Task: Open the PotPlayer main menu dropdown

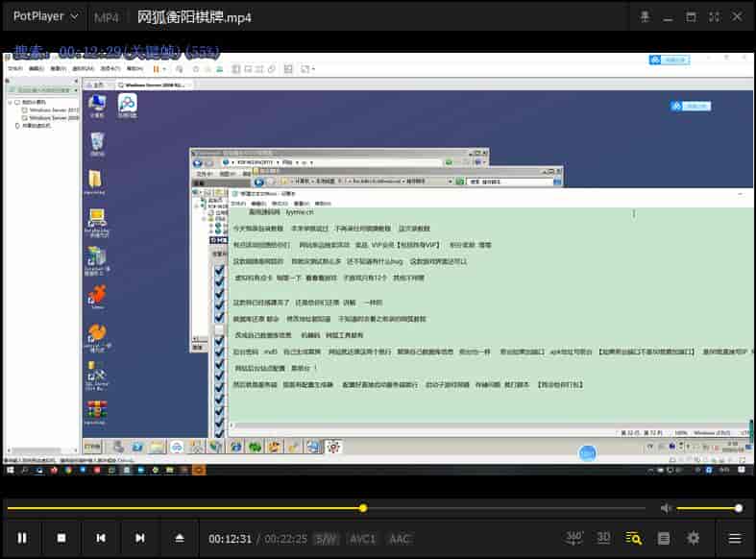Action: click(x=45, y=16)
